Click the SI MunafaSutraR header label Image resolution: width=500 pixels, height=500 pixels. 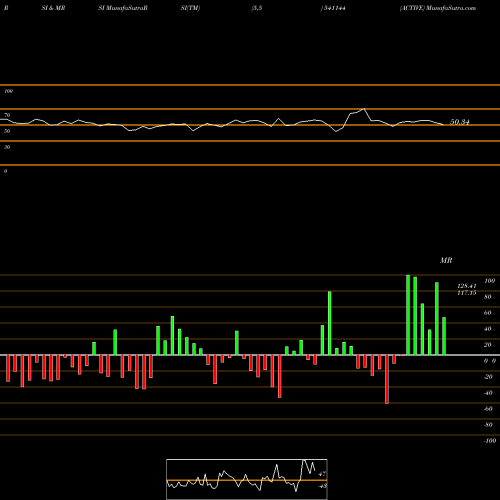pyautogui.click(x=123, y=8)
